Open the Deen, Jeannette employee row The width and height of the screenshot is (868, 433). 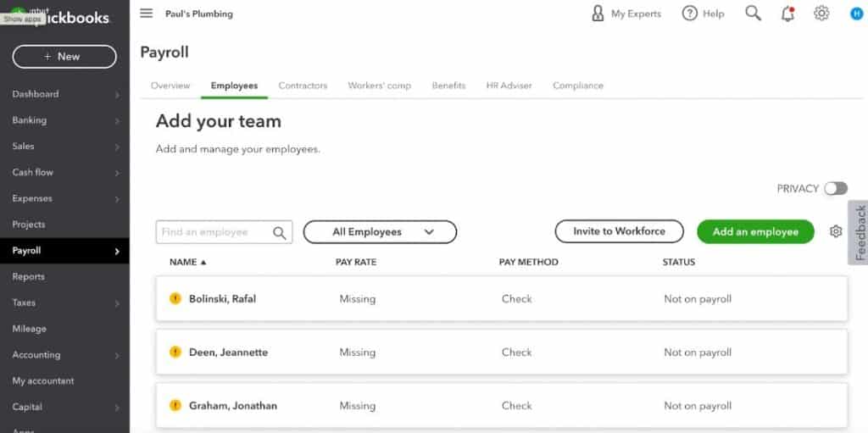tap(502, 353)
